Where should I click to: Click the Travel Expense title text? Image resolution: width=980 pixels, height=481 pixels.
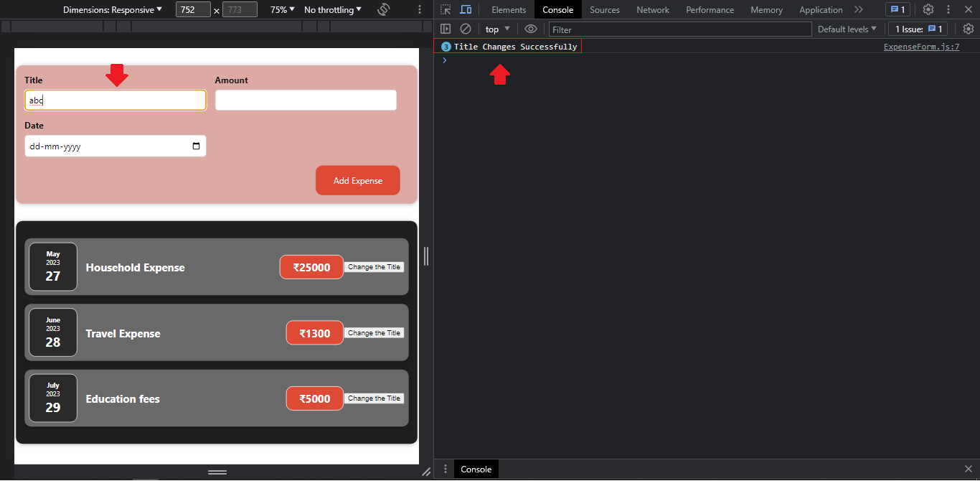123,334
